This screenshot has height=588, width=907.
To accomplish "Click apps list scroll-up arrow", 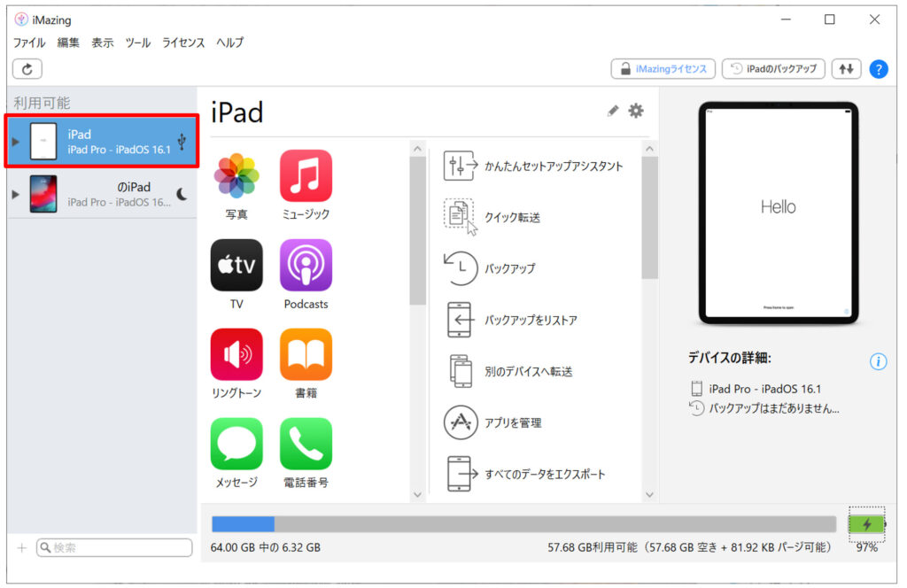I will pyautogui.click(x=418, y=149).
